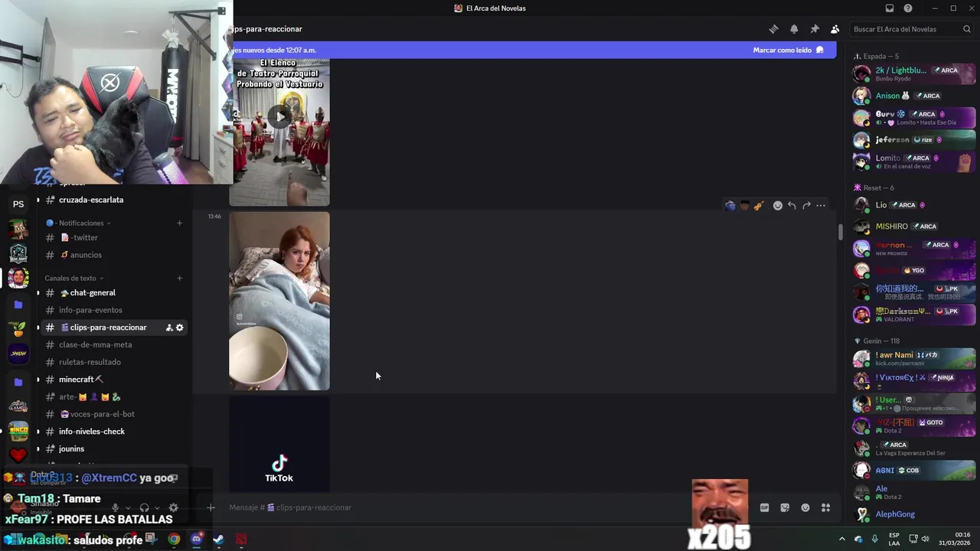The height and width of the screenshot is (551, 980).
Task: Reply to message with arrow icon
Action: click(792, 205)
